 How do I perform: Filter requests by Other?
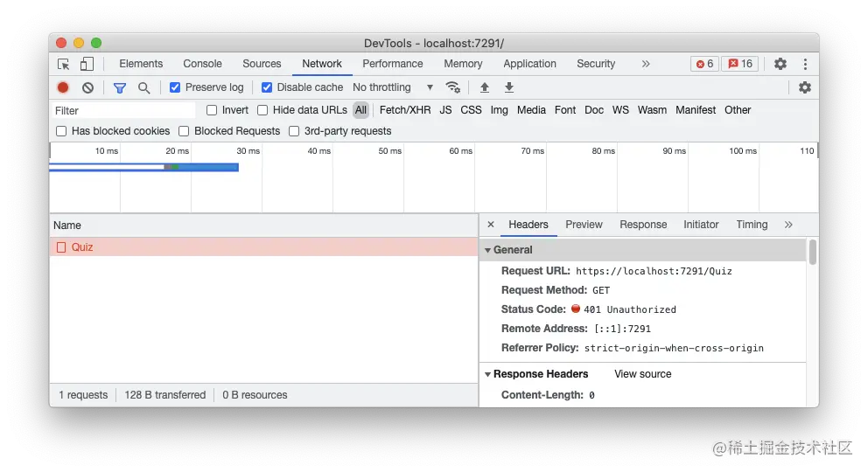(x=738, y=110)
